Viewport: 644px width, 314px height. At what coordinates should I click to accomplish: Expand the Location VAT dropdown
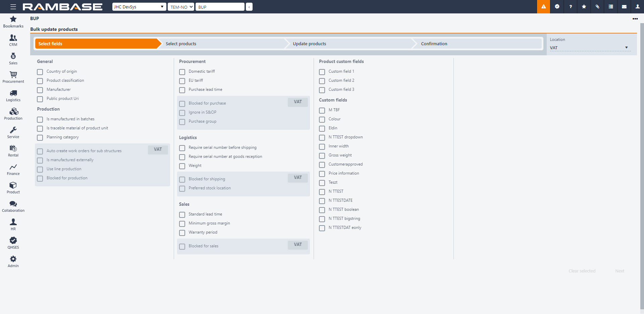click(x=589, y=48)
